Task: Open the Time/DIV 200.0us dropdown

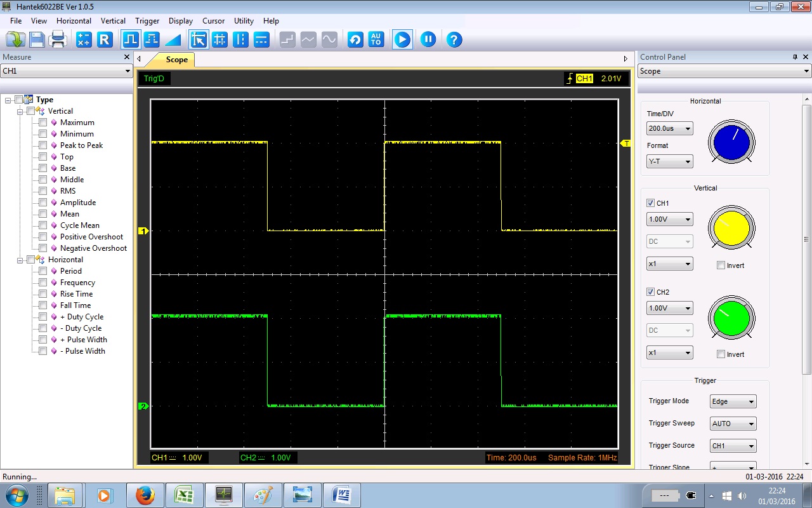Action: (x=669, y=128)
